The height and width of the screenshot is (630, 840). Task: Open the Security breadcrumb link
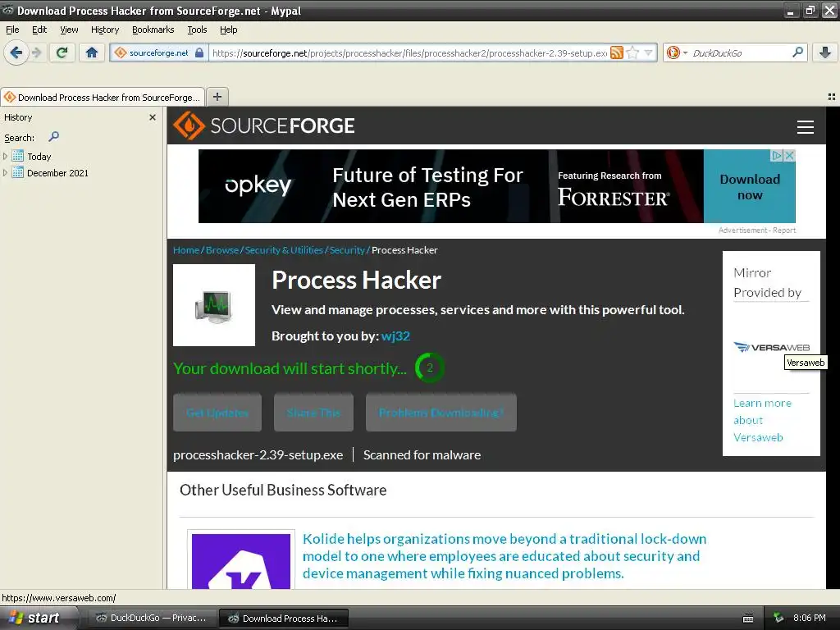point(347,250)
